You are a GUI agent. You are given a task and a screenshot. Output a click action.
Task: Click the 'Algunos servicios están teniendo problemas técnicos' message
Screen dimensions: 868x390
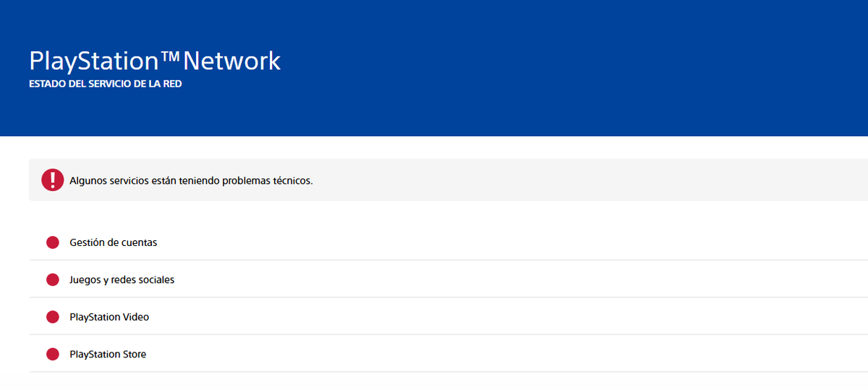191,180
